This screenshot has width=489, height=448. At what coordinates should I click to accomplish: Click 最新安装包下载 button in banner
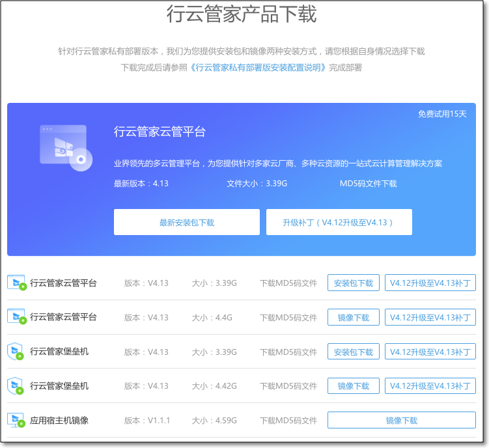point(187,222)
